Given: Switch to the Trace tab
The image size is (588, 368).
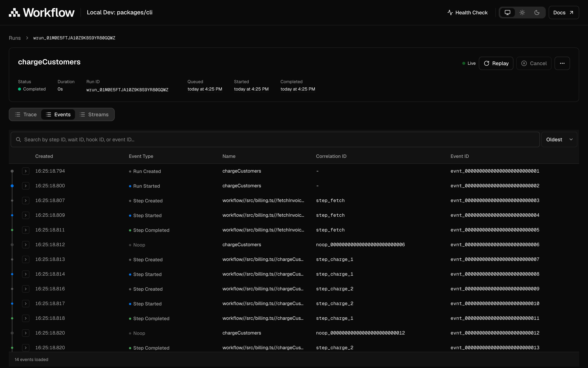Looking at the screenshot, I should (26, 114).
